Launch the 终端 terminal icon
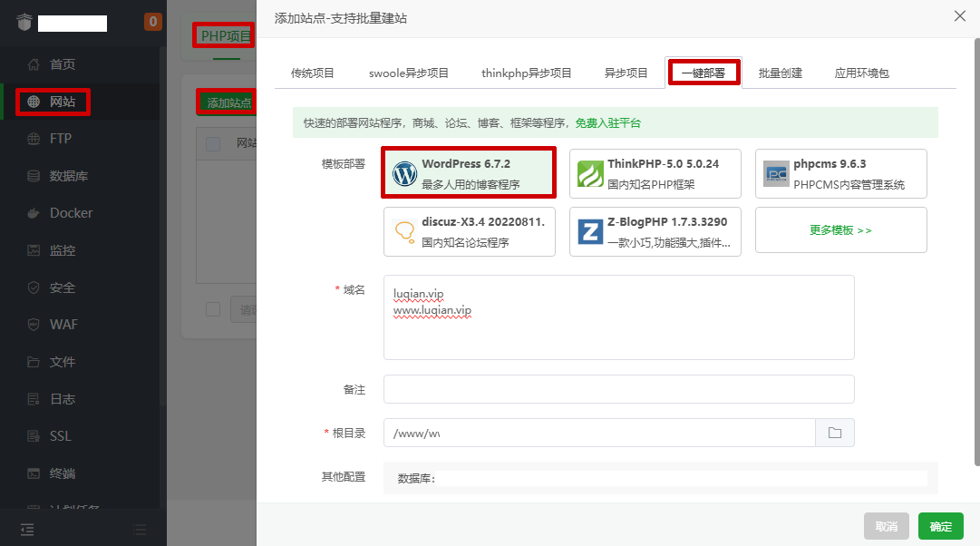The width and height of the screenshot is (980, 546). coord(34,473)
